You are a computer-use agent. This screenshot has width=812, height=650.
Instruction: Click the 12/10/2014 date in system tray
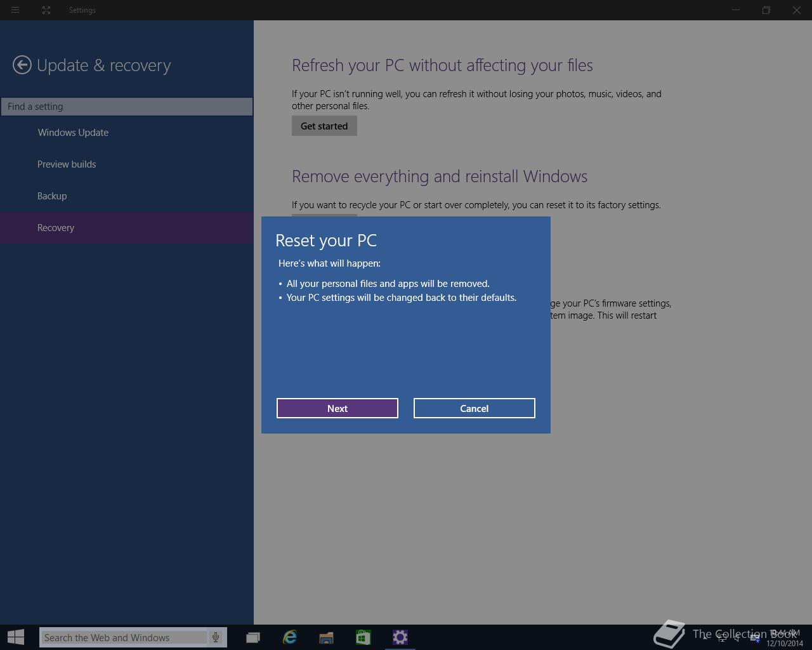click(x=785, y=643)
